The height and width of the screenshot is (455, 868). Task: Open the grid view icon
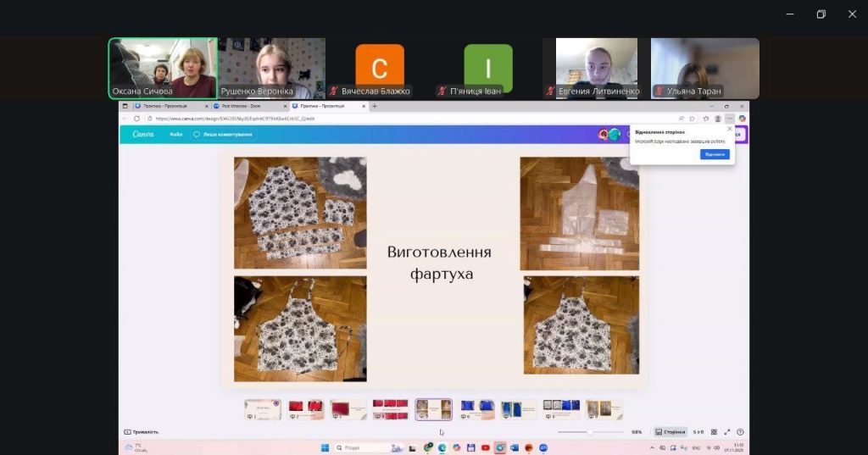point(714,431)
